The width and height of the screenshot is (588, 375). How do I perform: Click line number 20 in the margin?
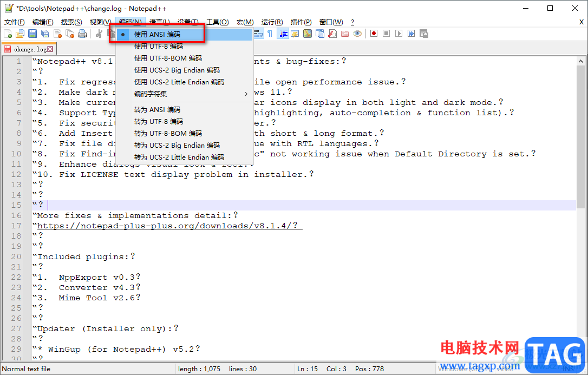pos(16,256)
